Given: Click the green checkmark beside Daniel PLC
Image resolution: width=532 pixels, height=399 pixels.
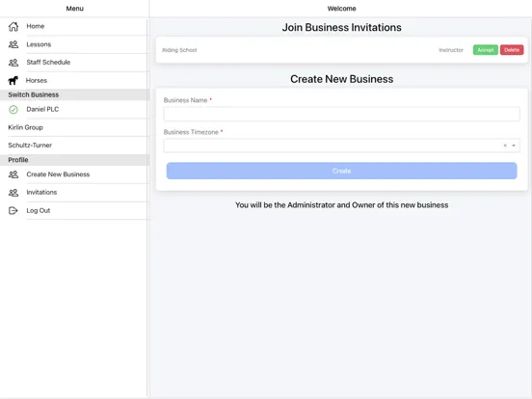Looking at the screenshot, I should coord(13,110).
